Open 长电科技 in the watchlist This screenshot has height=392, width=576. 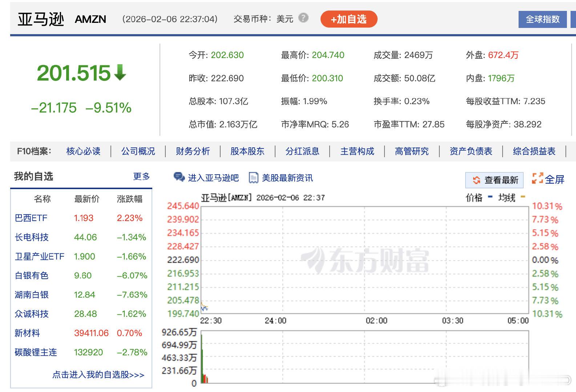[32, 237]
